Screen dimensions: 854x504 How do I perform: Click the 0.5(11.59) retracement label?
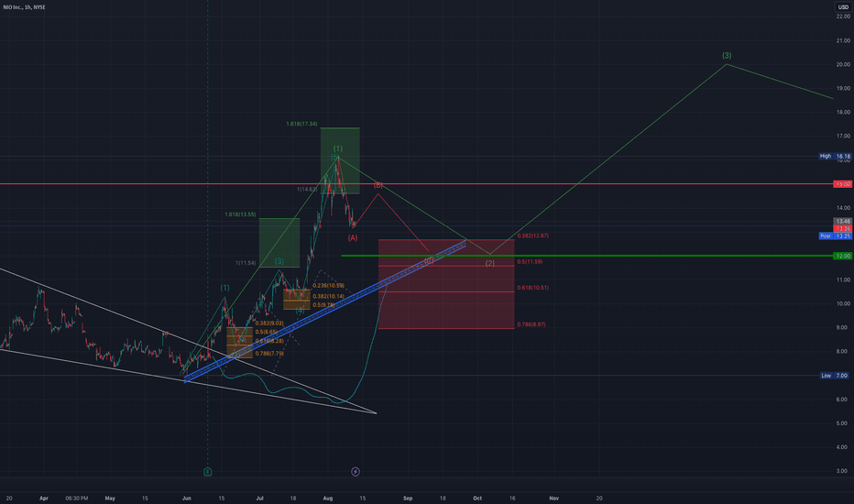coord(530,261)
